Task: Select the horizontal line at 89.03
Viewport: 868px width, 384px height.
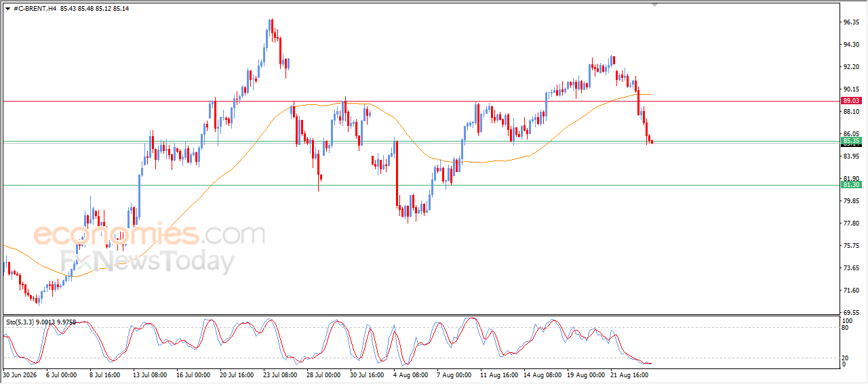Action: (420, 101)
